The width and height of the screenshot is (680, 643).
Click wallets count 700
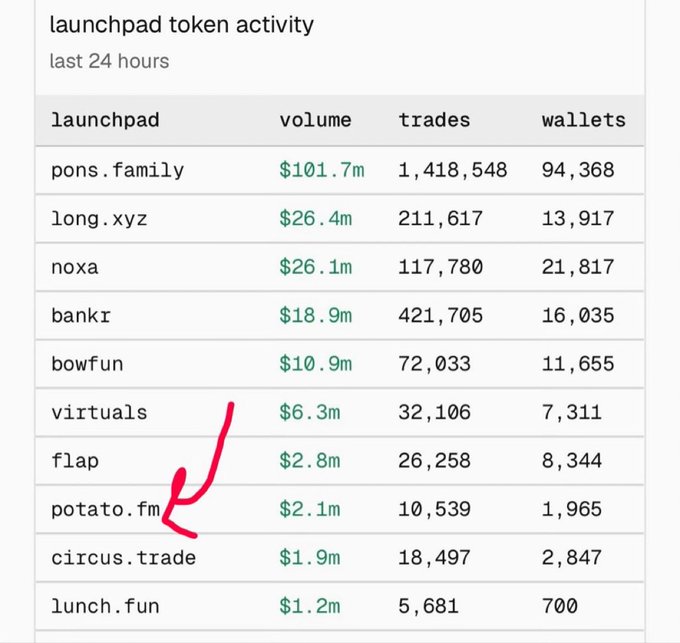point(559,606)
